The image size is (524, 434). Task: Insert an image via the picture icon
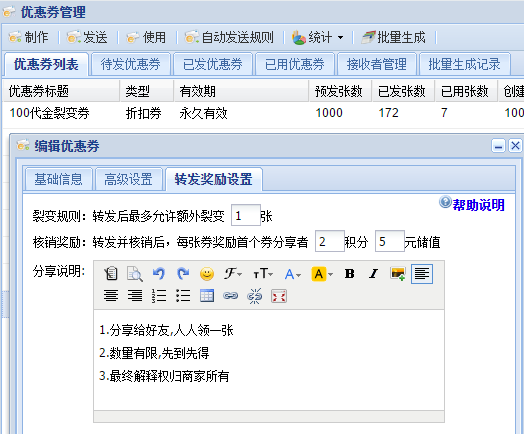click(398, 274)
